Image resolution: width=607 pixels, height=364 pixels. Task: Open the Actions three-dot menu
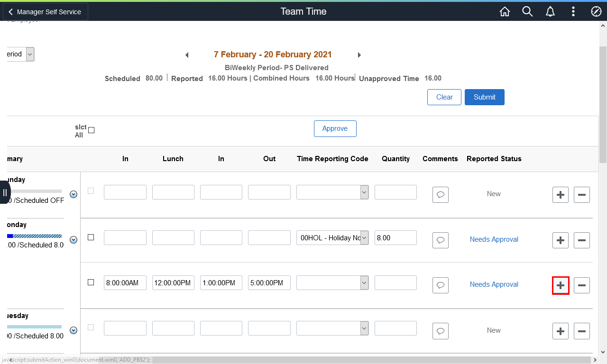pyautogui.click(x=573, y=11)
